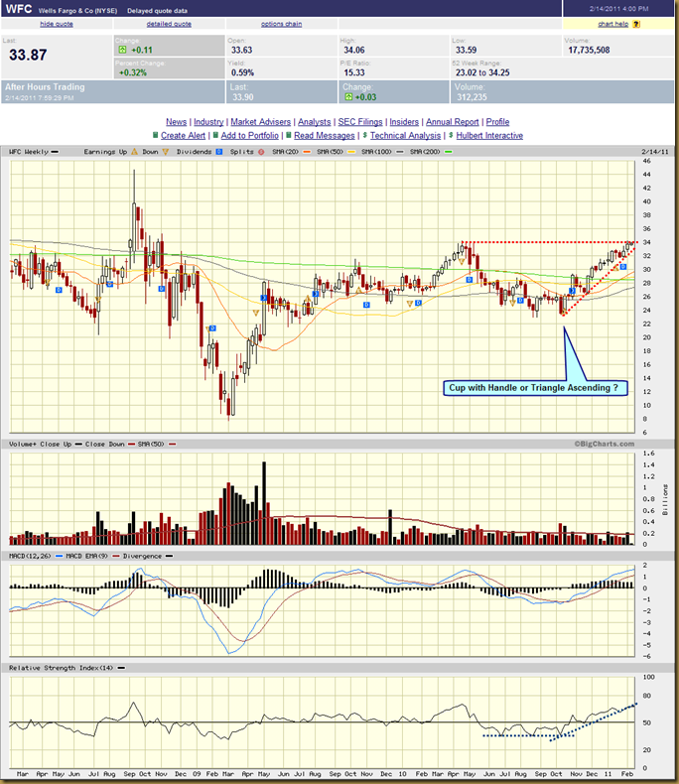The image size is (679, 784).
Task: Go to the News section link
Action: (x=176, y=122)
